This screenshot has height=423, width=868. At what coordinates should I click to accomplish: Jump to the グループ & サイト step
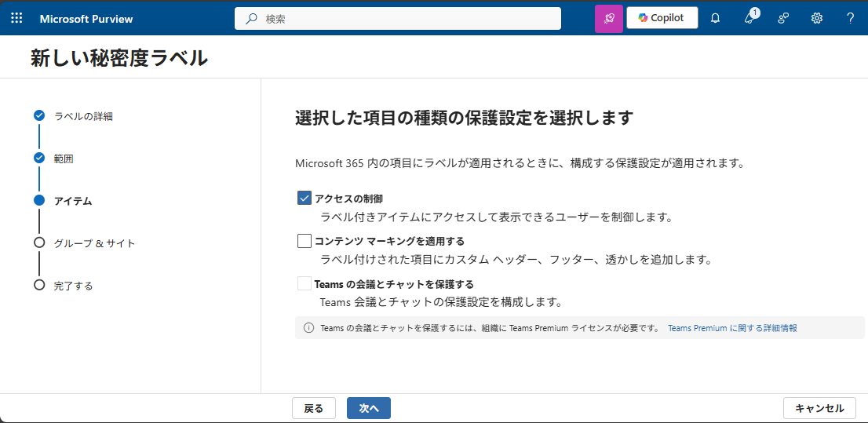pos(95,243)
